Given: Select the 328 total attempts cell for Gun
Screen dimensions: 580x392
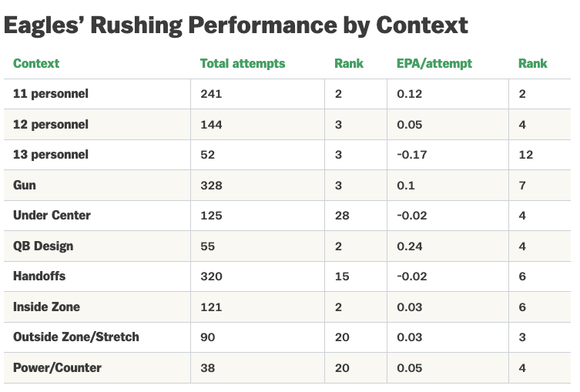Looking at the screenshot, I should 211,186.
